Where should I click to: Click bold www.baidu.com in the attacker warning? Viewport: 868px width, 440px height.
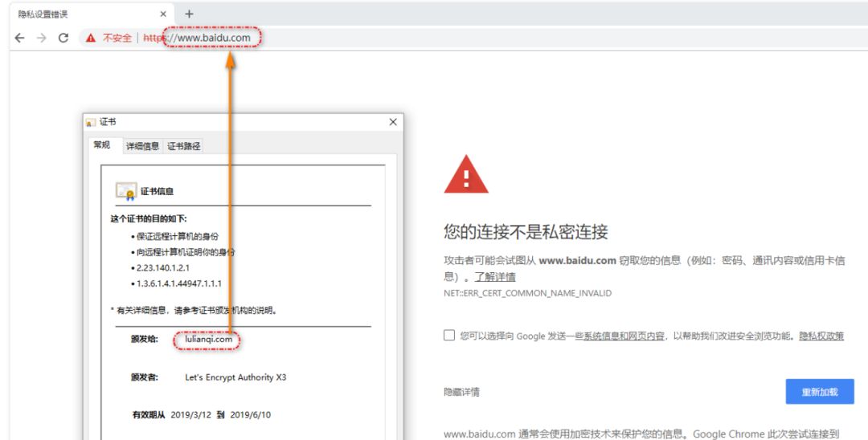[577, 260]
